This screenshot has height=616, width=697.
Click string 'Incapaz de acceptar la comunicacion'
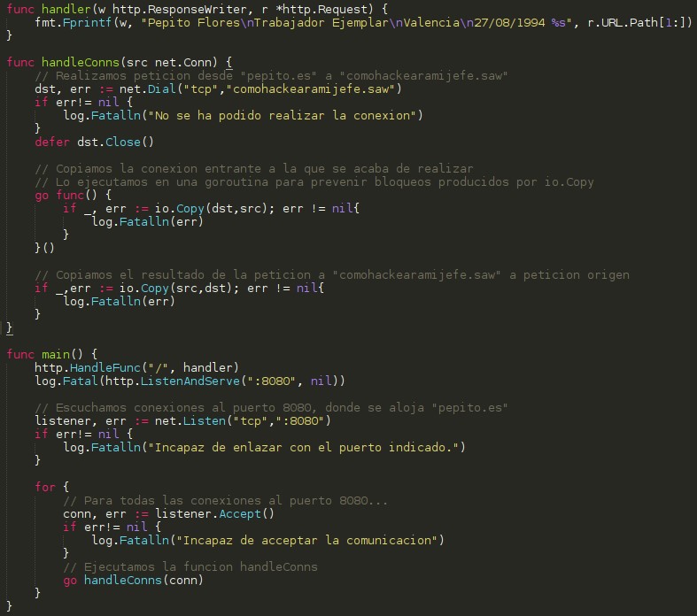(x=306, y=541)
